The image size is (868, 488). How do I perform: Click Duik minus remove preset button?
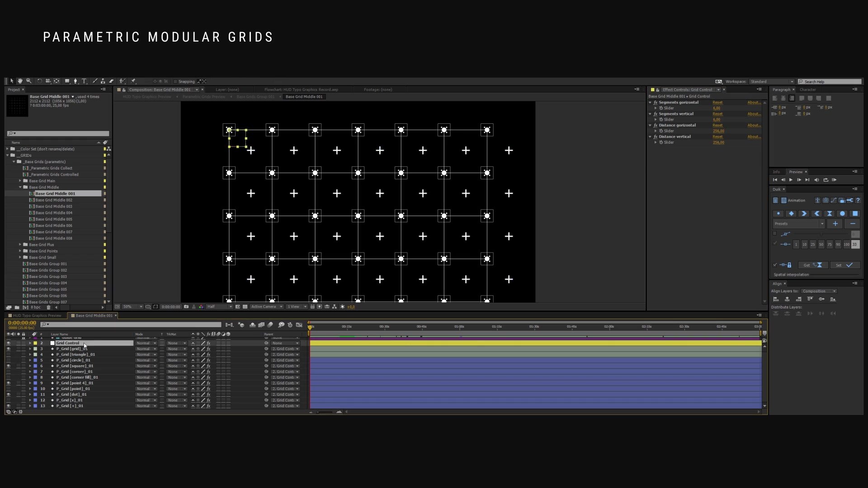click(x=853, y=224)
